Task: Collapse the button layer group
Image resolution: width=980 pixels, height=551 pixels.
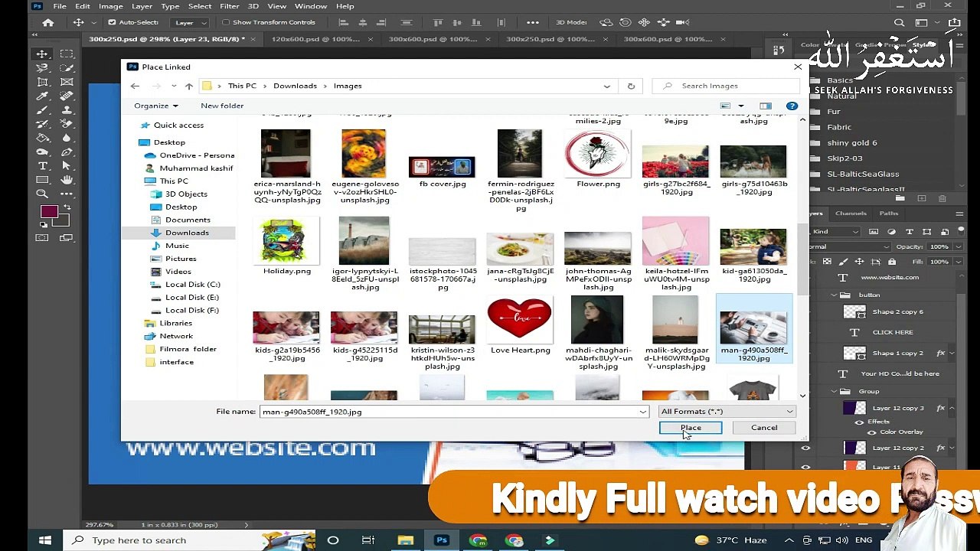Action: point(834,295)
